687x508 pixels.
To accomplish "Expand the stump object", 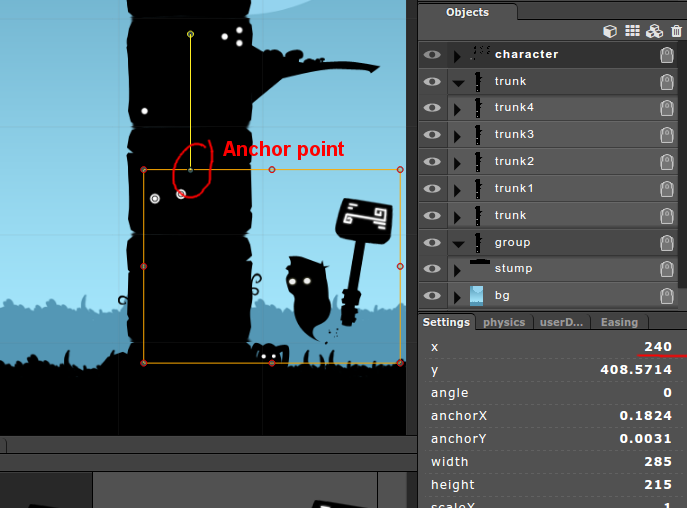I will (457, 271).
